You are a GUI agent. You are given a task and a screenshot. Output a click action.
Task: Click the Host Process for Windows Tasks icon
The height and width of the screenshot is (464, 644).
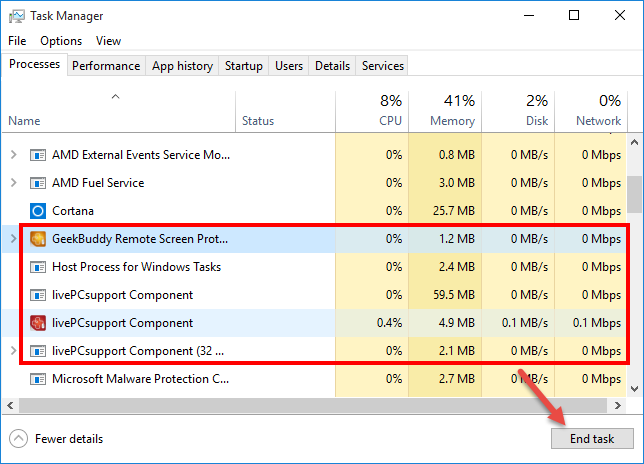(x=38, y=267)
